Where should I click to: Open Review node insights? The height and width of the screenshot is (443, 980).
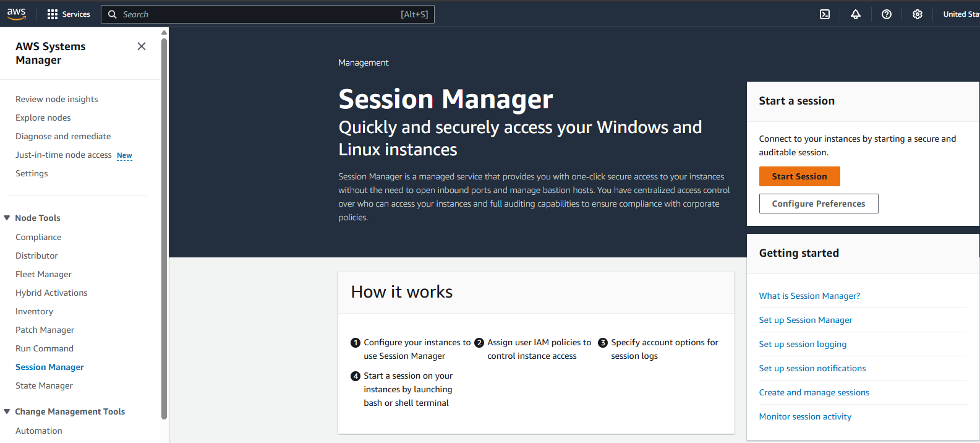pyautogui.click(x=57, y=99)
